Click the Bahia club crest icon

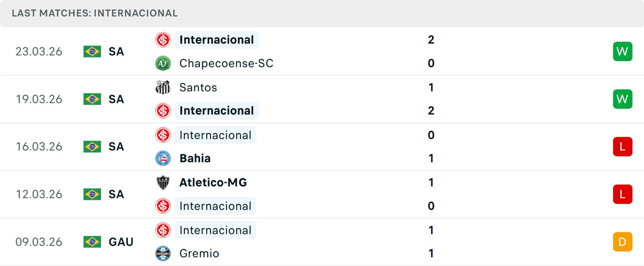point(163,158)
